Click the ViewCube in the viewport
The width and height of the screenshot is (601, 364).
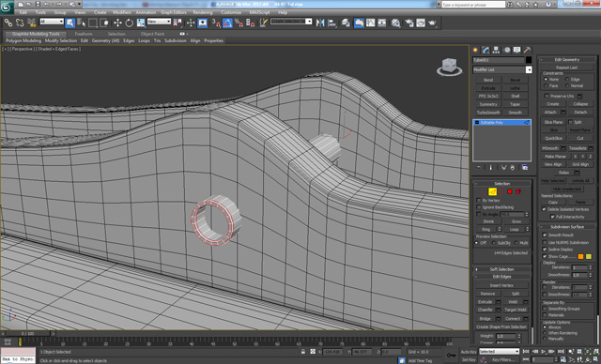point(449,67)
